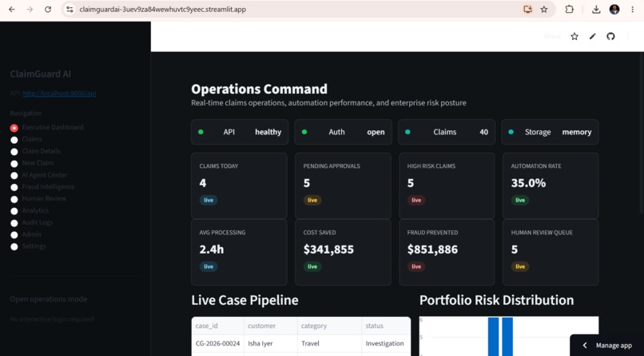644x356 pixels.
Task: Select Audit Logs navigation option
Action: click(x=32, y=222)
